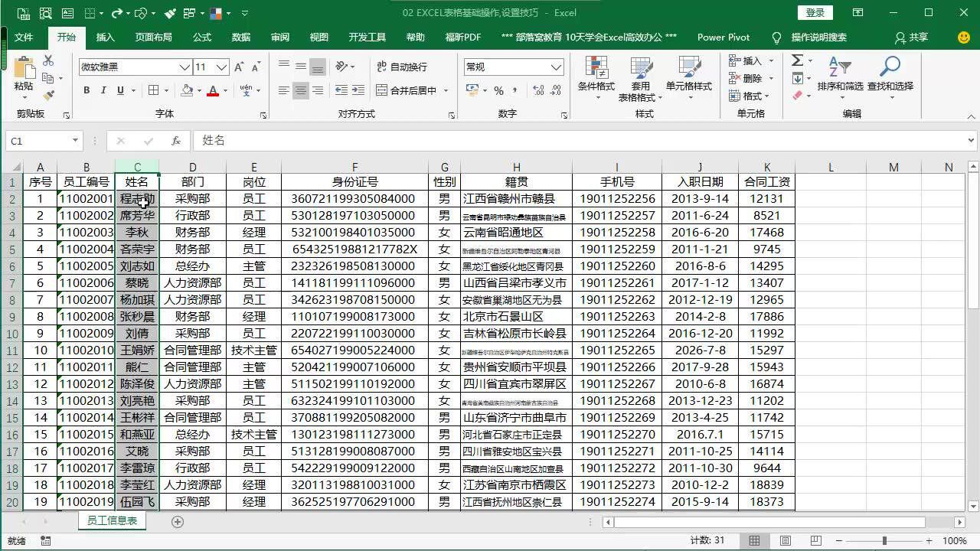Toggle align left
Viewport: 980px width, 551px height.
click(x=284, y=90)
